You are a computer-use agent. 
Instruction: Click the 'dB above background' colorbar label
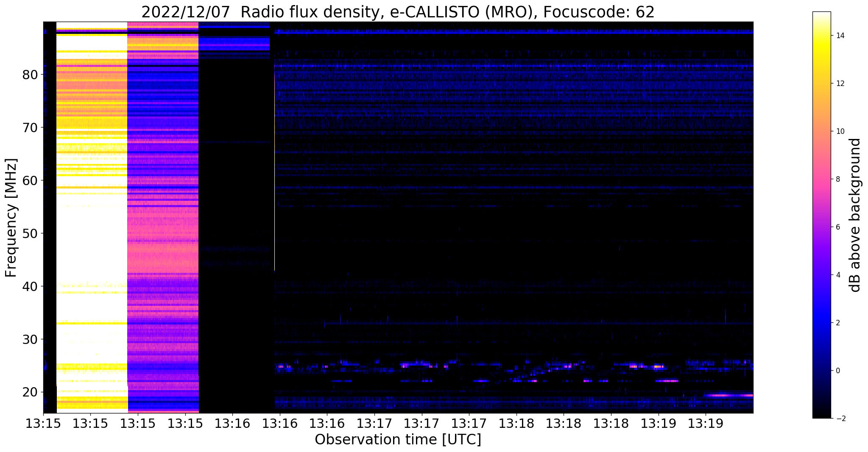coord(855,215)
